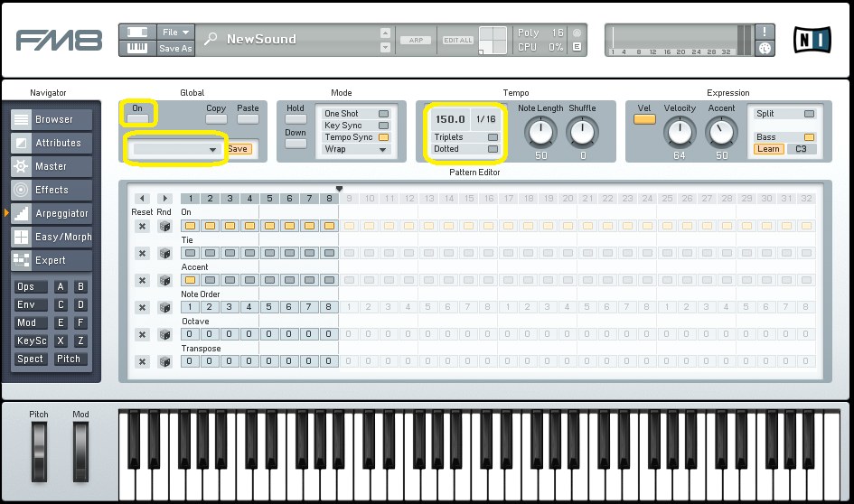The width and height of the screenshot is (854, 504).
Task: Randomize the Note Order row
Action: pos(164,307)
